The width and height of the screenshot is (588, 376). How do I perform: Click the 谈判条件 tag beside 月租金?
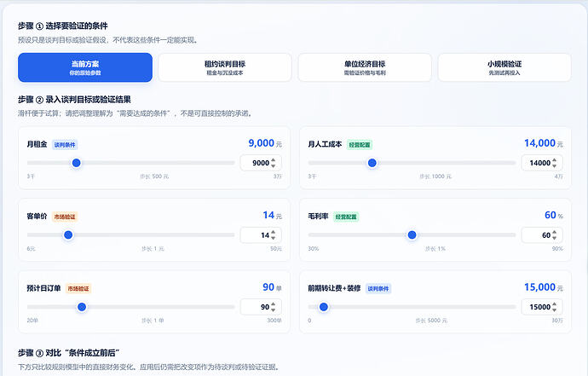[65, 145]
